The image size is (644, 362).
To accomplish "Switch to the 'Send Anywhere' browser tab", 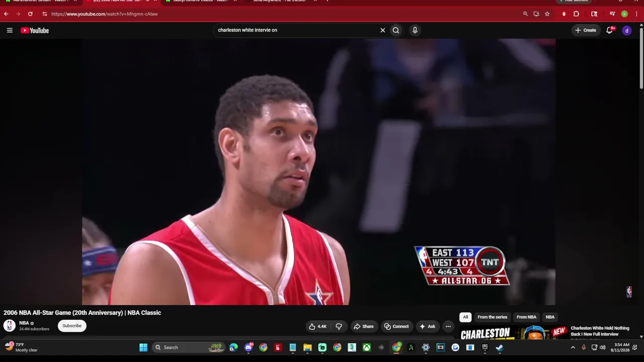I will coord(279,1).
